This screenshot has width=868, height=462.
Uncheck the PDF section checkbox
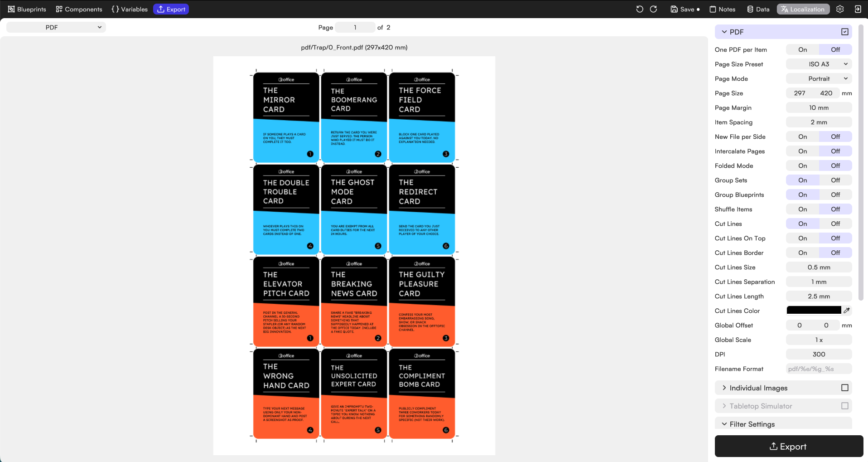pos(844,32)
